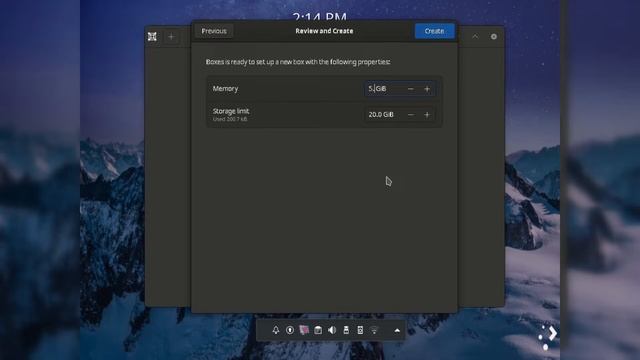Image resolution: width=640 pixels, height=360 pixels.
Task: Minimize the background Boxes window with caret icon
Action: 475,36
